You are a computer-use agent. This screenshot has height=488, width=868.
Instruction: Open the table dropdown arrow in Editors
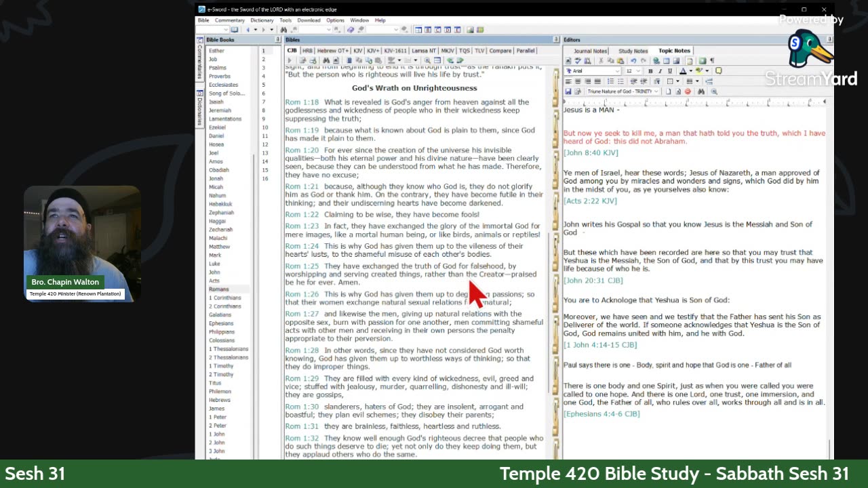(x=697, y=81)
